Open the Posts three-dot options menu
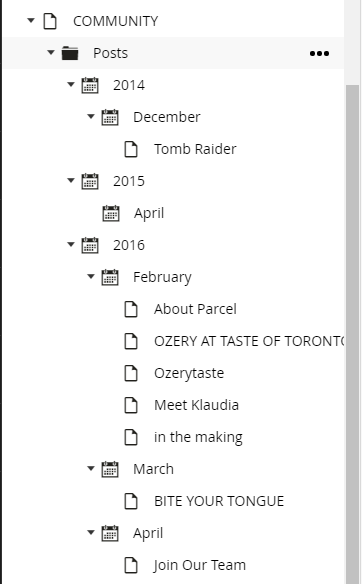 click(x=319, y=54)
